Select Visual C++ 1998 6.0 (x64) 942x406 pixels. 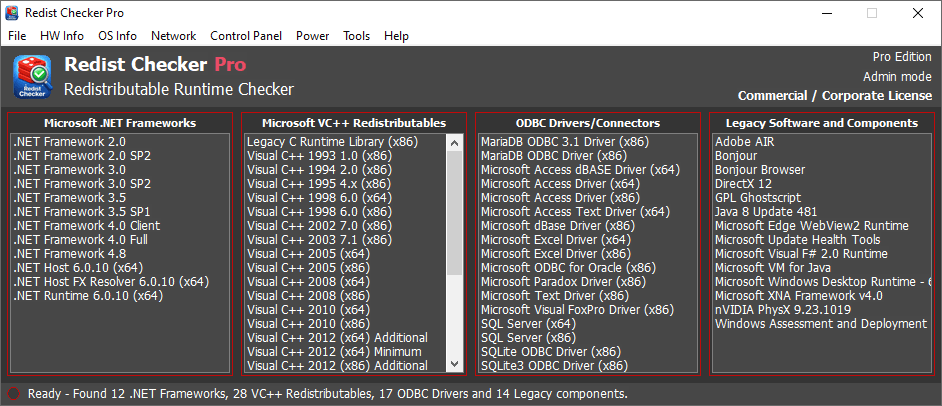(x=320, y=198)
